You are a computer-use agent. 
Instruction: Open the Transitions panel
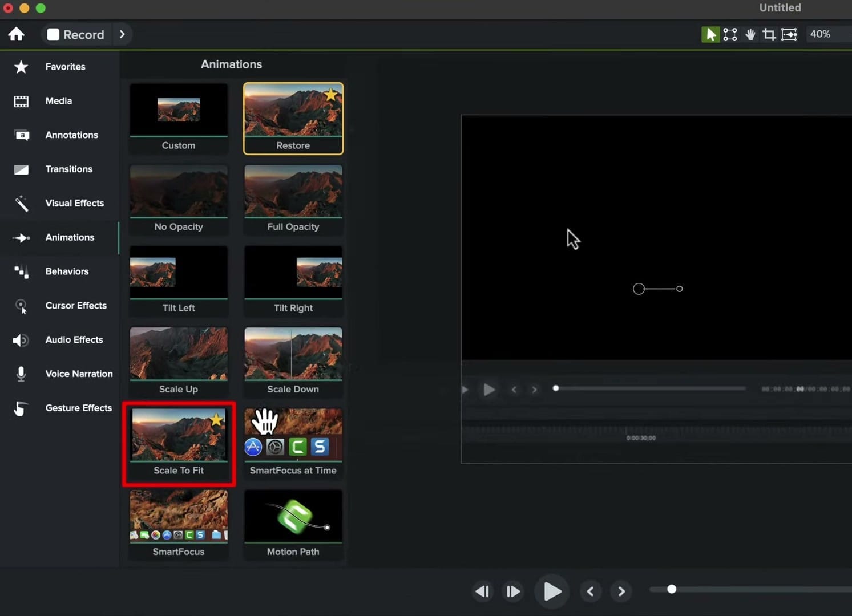click(68, 169)
